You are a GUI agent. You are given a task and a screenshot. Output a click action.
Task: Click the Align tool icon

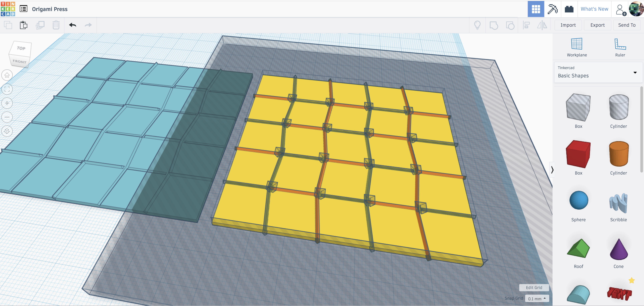point(526,25)
